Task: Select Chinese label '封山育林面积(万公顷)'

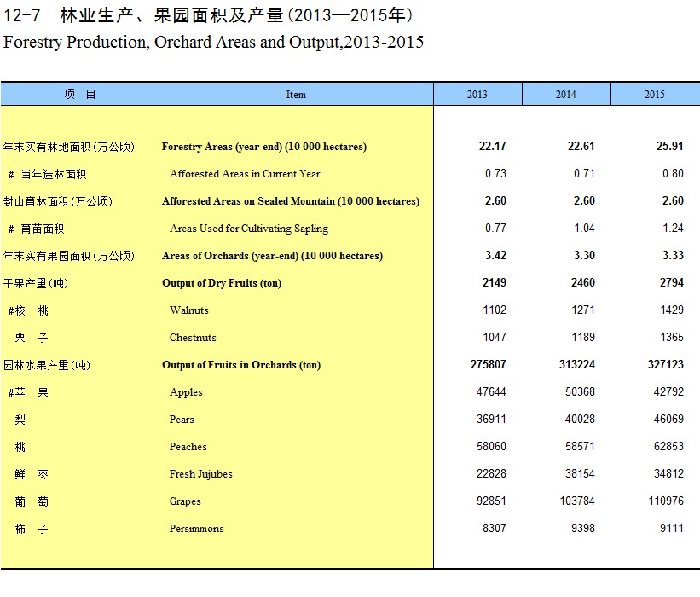Action: coord(58,201)
